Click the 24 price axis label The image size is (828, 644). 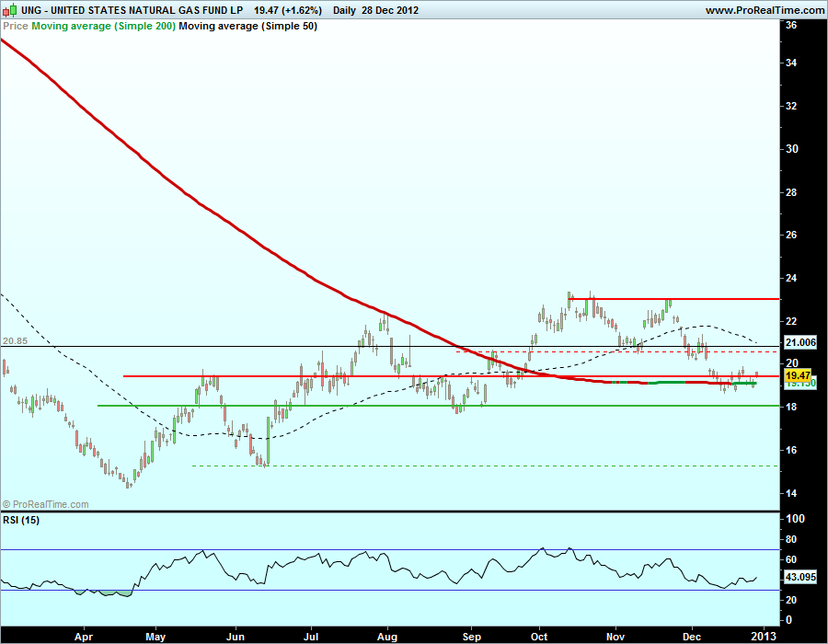(x=791, y=278)
